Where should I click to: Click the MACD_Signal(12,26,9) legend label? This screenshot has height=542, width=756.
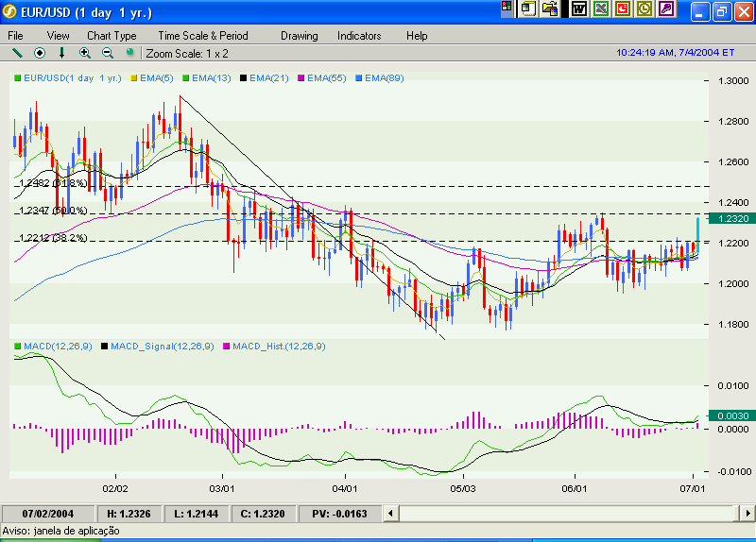click(x=159, y=347)
